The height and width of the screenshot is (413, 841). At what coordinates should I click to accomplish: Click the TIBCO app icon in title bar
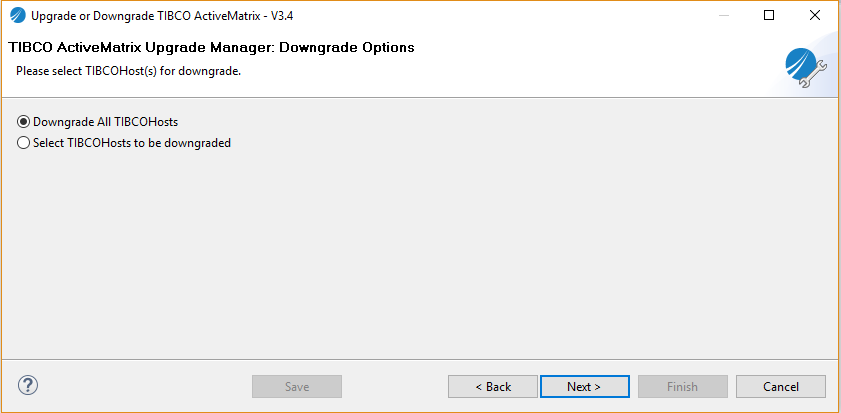click(17, 16)
